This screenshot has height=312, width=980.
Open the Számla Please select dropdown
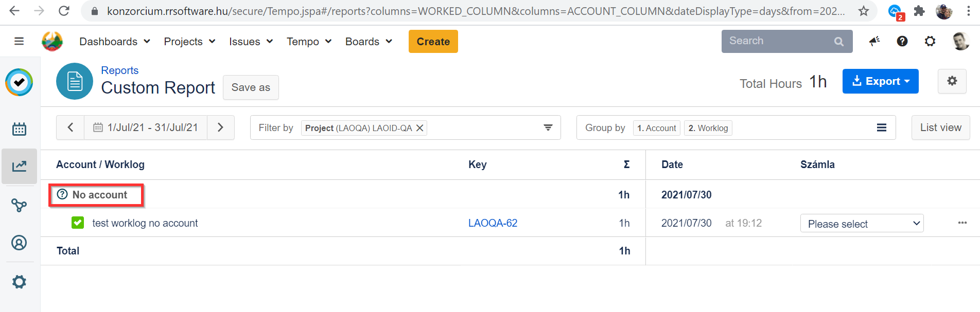tap(862, 224)
